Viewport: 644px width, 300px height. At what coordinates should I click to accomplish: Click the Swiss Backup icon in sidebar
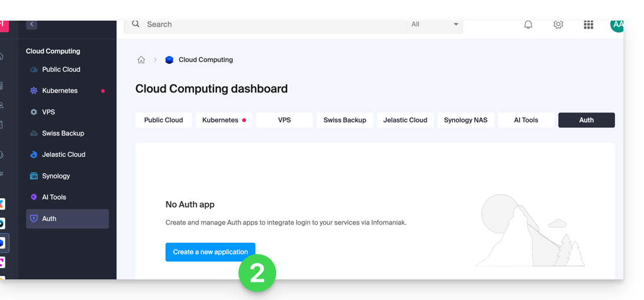34,133
